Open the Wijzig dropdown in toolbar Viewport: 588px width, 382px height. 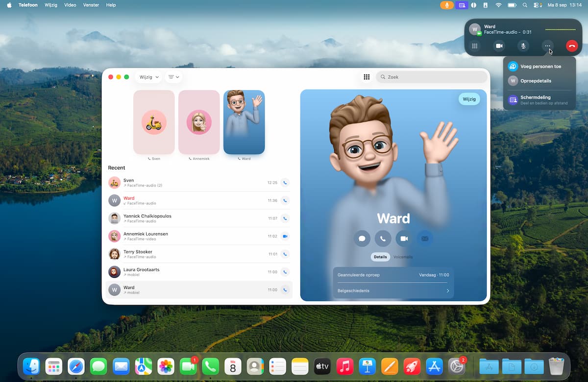click(148, 77)
